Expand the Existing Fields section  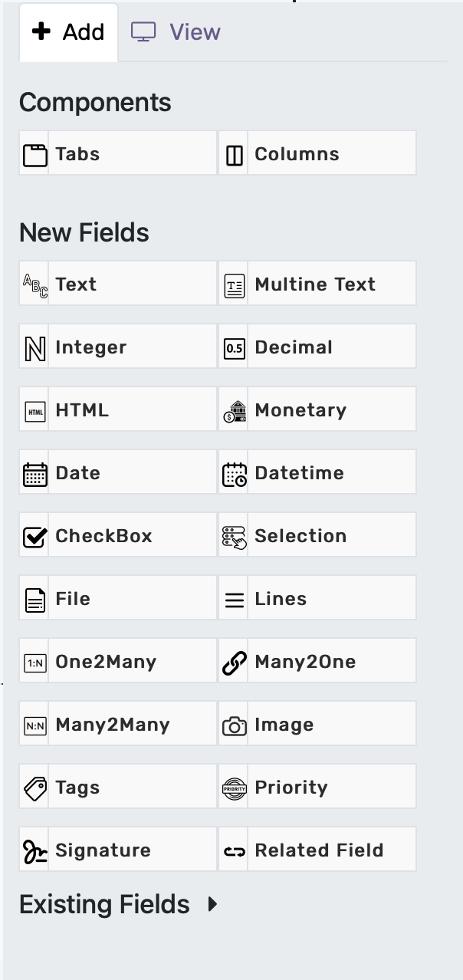[119, 905]
